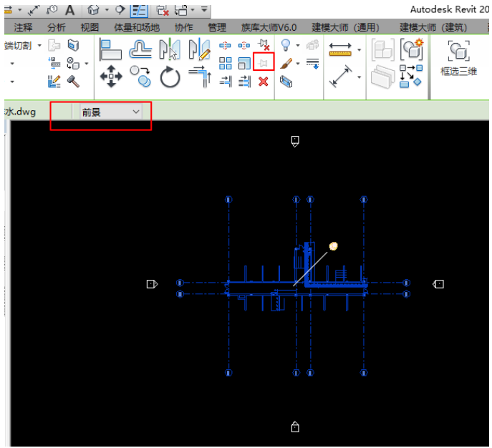Image resolution: width=492 pixels, height=448 pixels.
Task: Click the Unpin icon with red x
Action: click(264, 45)
